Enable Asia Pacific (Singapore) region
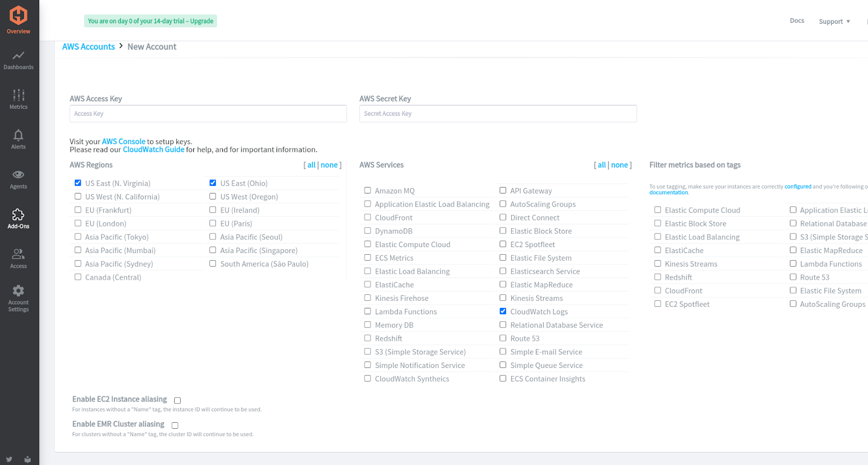 [x=213, y=250]
